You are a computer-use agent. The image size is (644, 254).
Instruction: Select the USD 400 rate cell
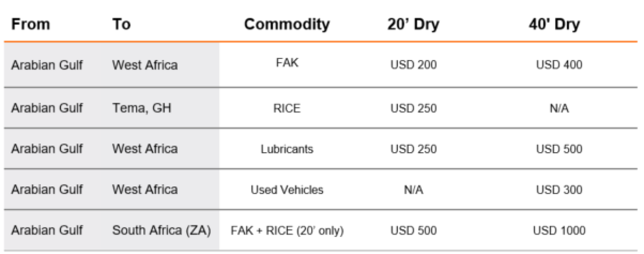click(558, 65)
